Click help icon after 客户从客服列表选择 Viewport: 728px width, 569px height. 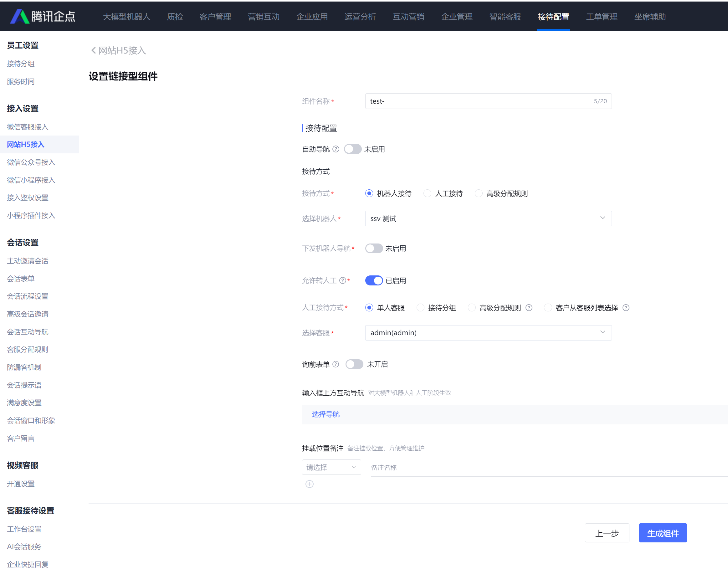point(626,308)
